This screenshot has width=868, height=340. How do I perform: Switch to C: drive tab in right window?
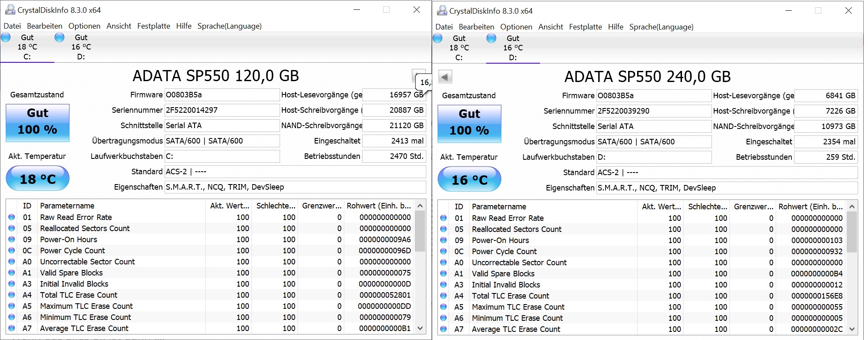click(x=459, y=48)
